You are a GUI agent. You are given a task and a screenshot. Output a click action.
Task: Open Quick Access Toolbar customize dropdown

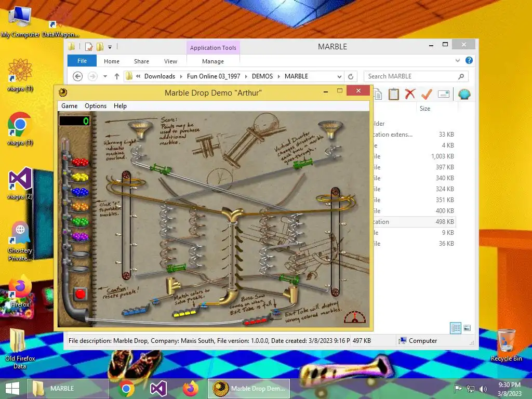point(110,47)
